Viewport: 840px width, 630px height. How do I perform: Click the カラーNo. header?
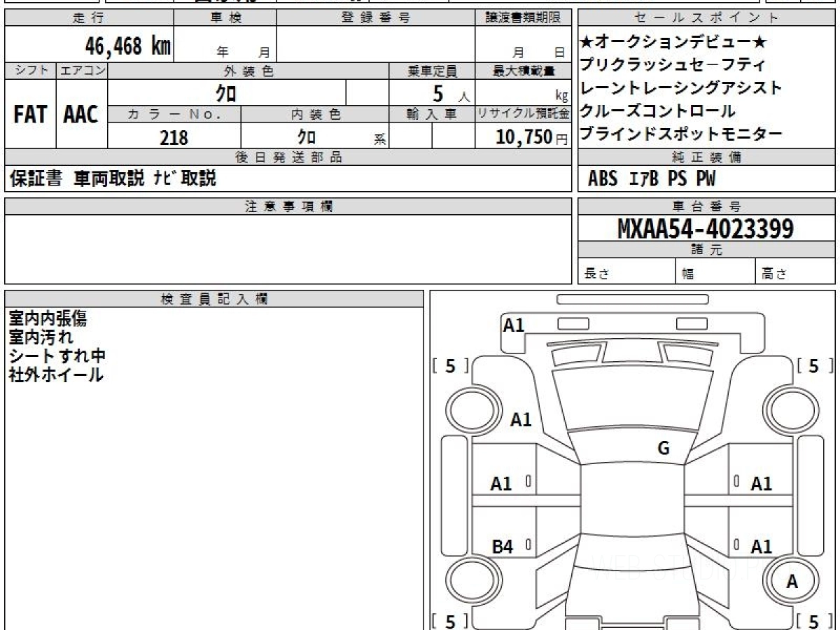(174, 114)
